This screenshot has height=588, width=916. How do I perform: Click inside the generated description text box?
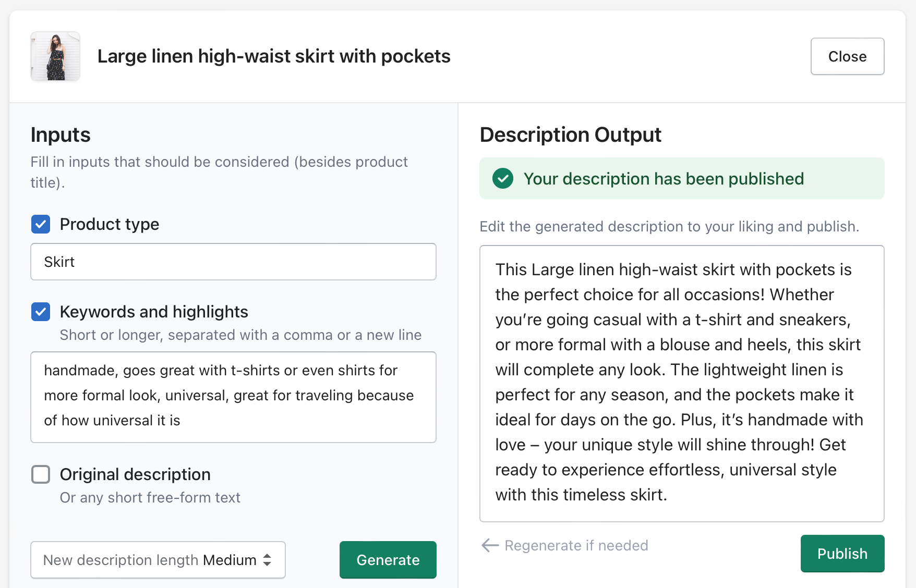pyautogui.click(x=681, y=383)
